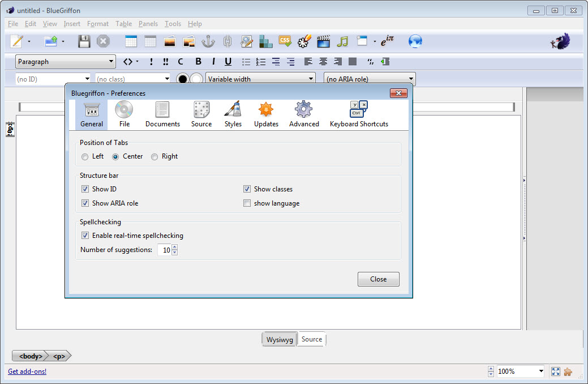Expand the Paragraph format dropdown
This screenshot has height=384, width=588.
pyautogui.click(x=65, y=62)
